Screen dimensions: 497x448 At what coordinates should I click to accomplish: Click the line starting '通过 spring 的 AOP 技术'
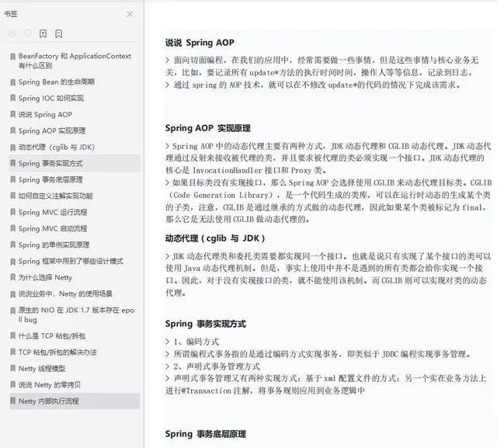tap(313, 85)
